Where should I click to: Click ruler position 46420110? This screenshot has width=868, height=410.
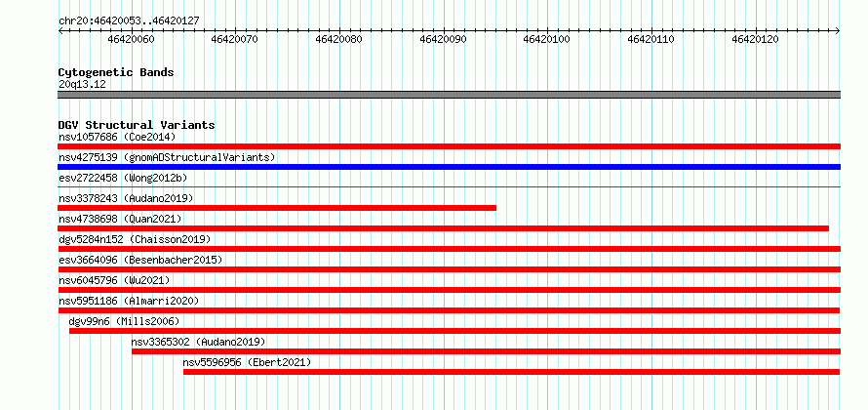(x=651, y=39)
